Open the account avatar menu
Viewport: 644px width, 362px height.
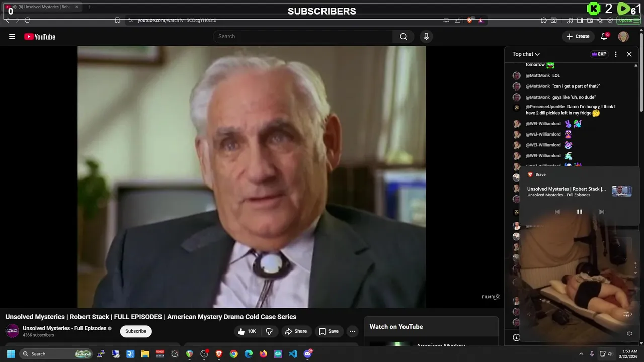(x=623, y=36)
